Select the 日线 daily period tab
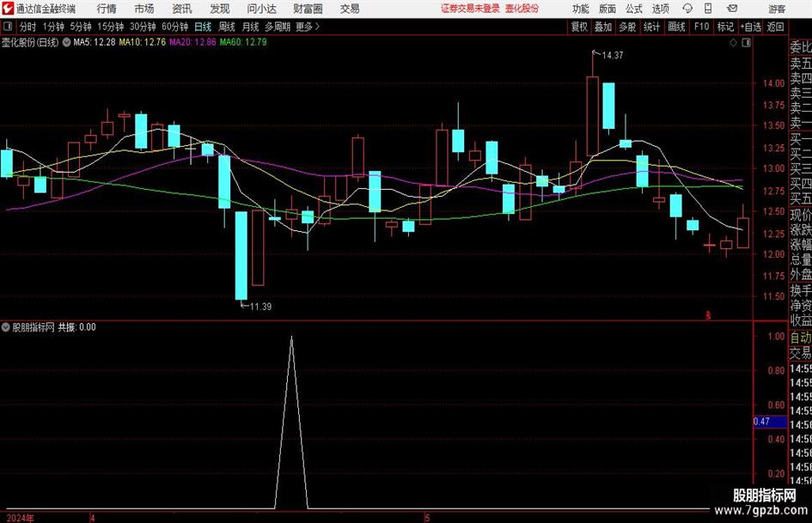The width and height of the screenshot is (812, 523). (203, 27)
